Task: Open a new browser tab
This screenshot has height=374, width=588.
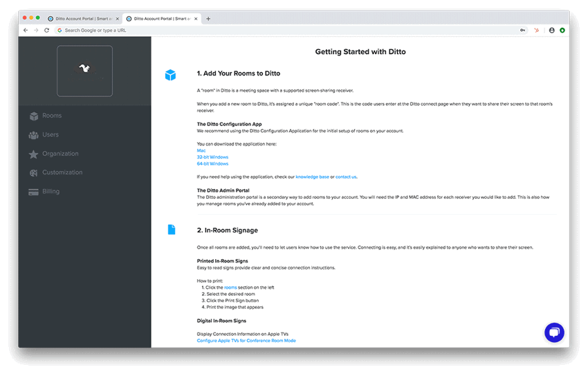Action: [208, 19]
